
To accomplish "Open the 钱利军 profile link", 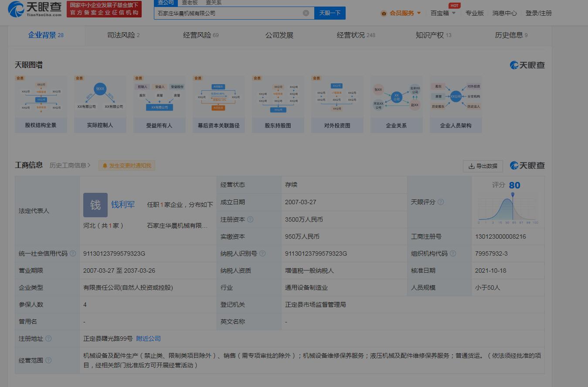I will click(x=123, y=204).
